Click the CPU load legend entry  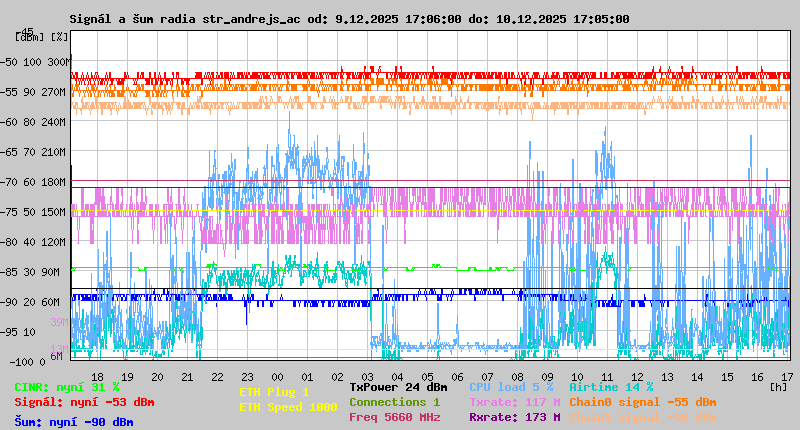(x=511, y=387)
